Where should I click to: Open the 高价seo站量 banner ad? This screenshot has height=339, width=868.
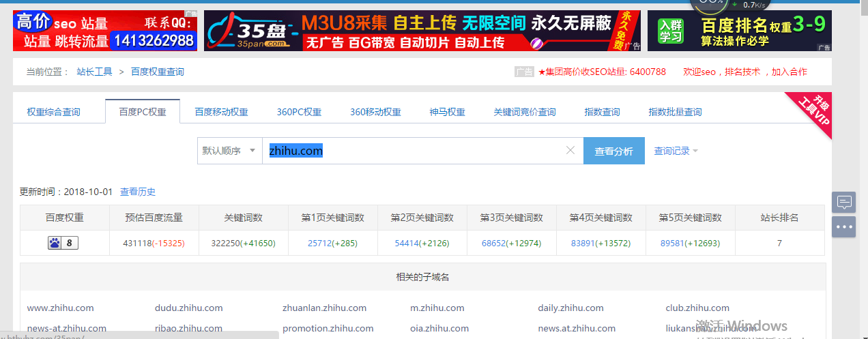(105, 31)
